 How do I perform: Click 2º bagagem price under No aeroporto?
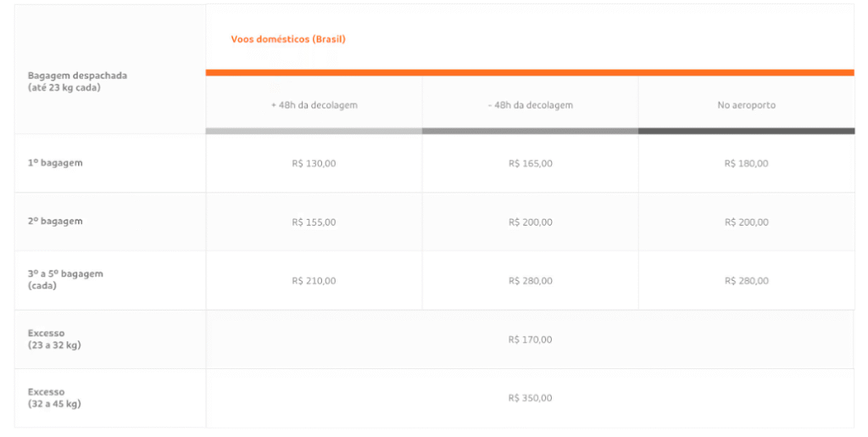[x=746, y=222]
